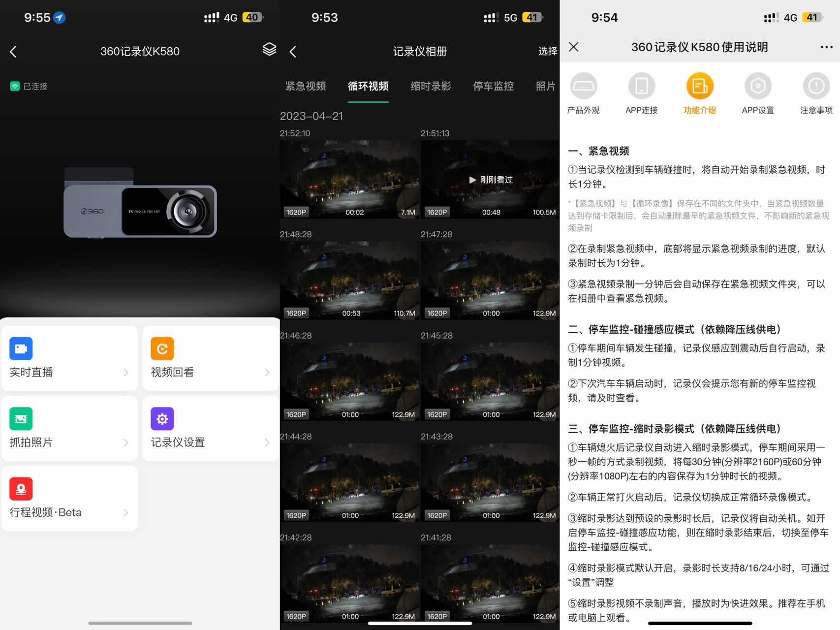Image resolution: width=840 pixels, height=630 pixels.
Task: Click the layers icon in top right
Action: click(x=269, y=51)
